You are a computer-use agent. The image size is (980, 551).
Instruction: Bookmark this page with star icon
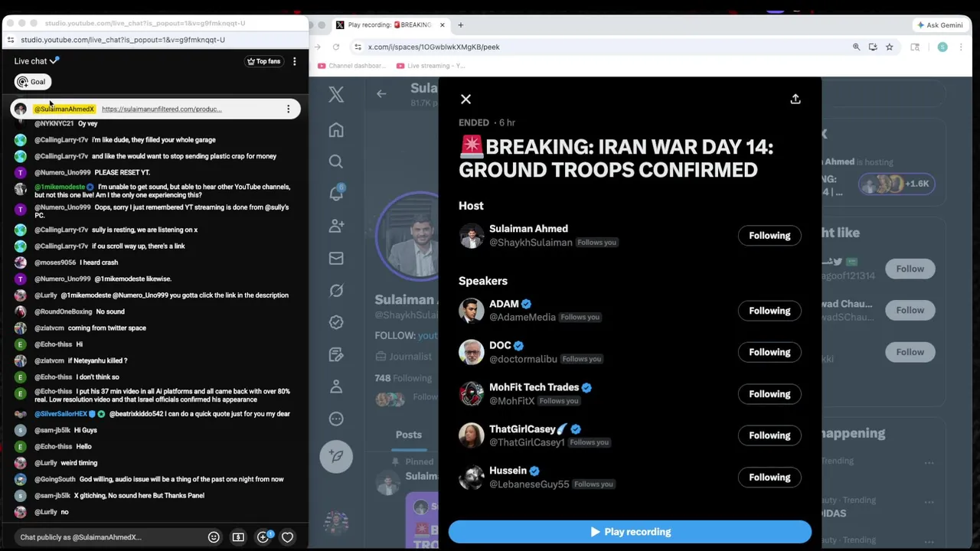[x=889, y=47]
